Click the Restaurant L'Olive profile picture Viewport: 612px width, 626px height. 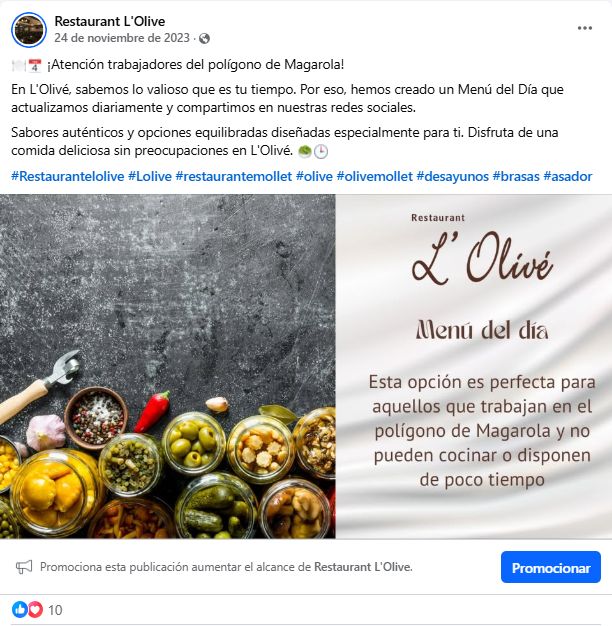pyautogui.click(x=29, y=30)
